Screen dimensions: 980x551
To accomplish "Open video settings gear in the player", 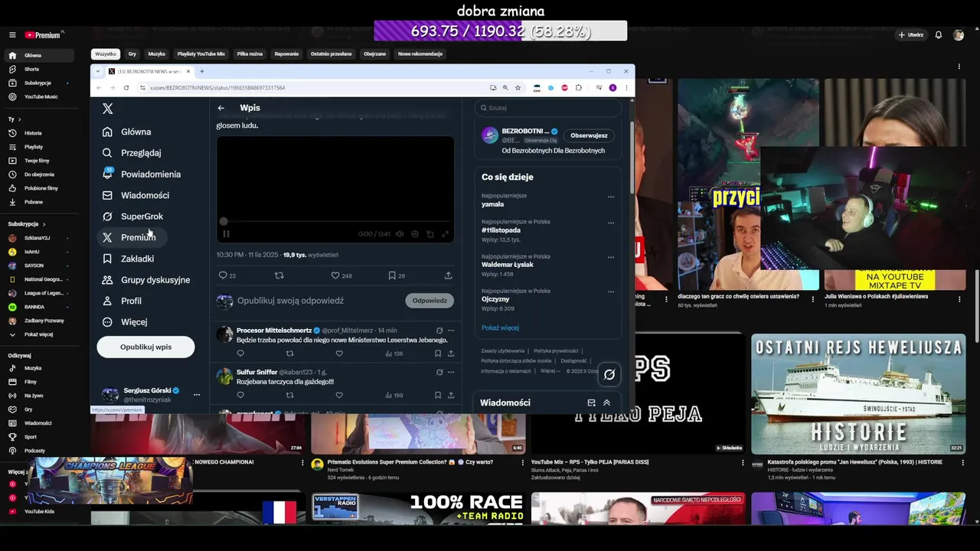I will click(x=415, y=234).
